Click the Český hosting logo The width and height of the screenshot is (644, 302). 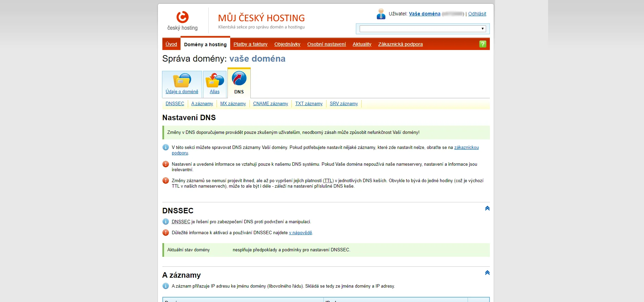click(182, 21)
